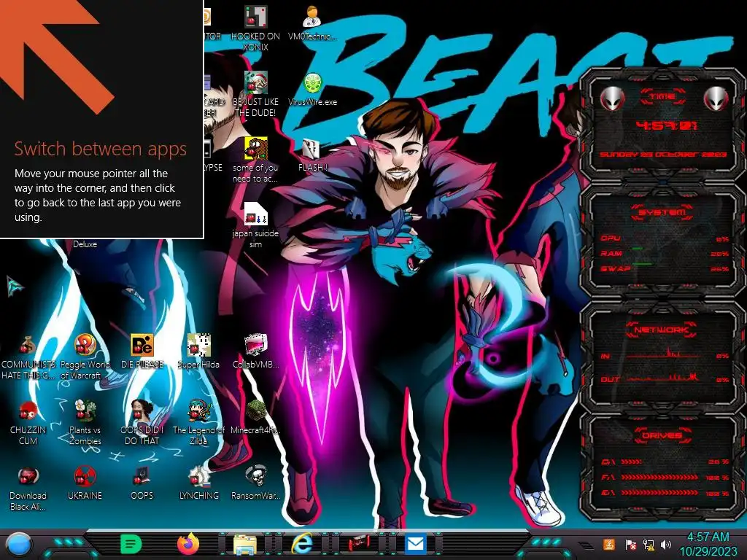Open the F:\ drive bar in widget
This screenshot has height=560, width=747.
click(665, 477)
